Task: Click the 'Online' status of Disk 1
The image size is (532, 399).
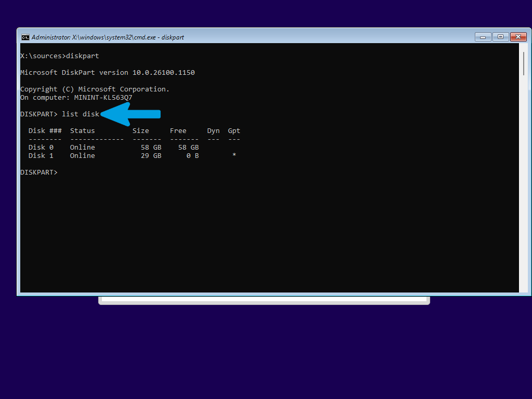Action: coord(83,156)
